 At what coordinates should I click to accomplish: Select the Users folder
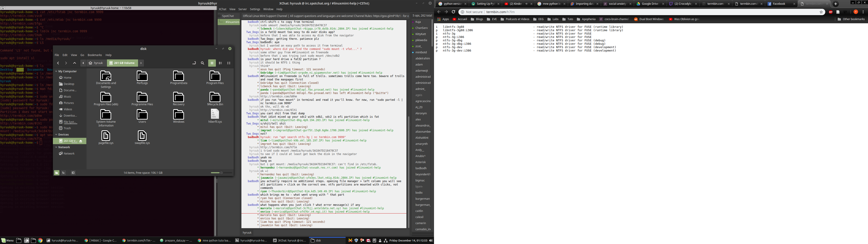point(142,116)
